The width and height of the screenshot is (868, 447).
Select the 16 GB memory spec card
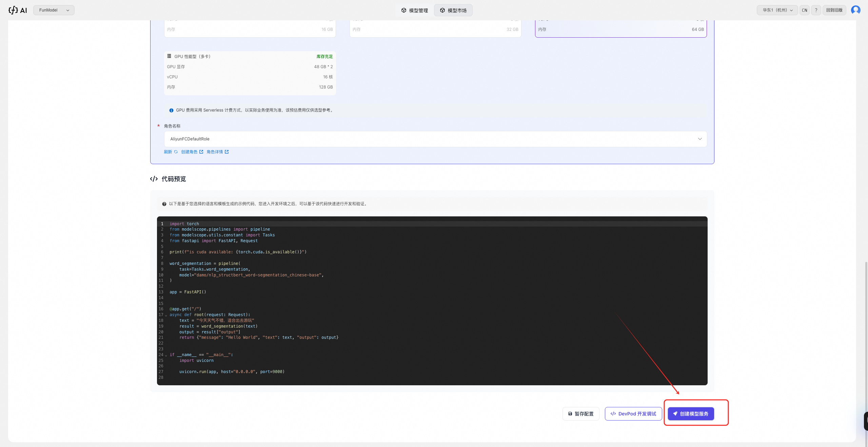(250, 29)
